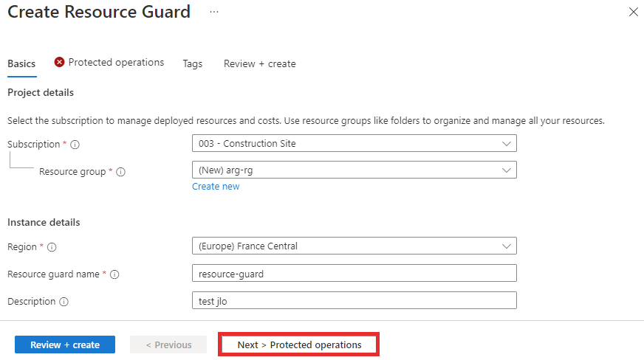
Task: Click the Description text field
Action: click(x=354, y=300)
